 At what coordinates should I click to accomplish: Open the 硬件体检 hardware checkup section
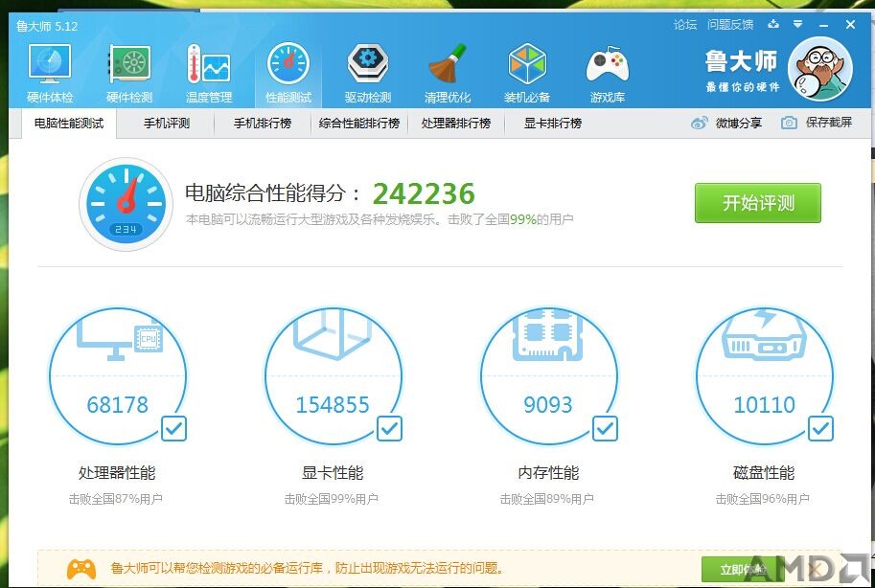point(50,73)
